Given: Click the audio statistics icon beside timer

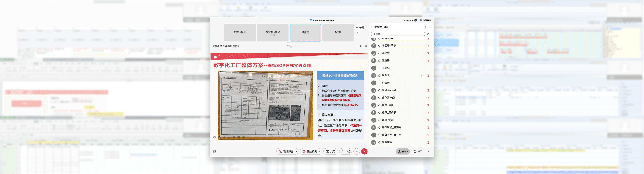Looking at the screenshot, I should coord(416,20).
